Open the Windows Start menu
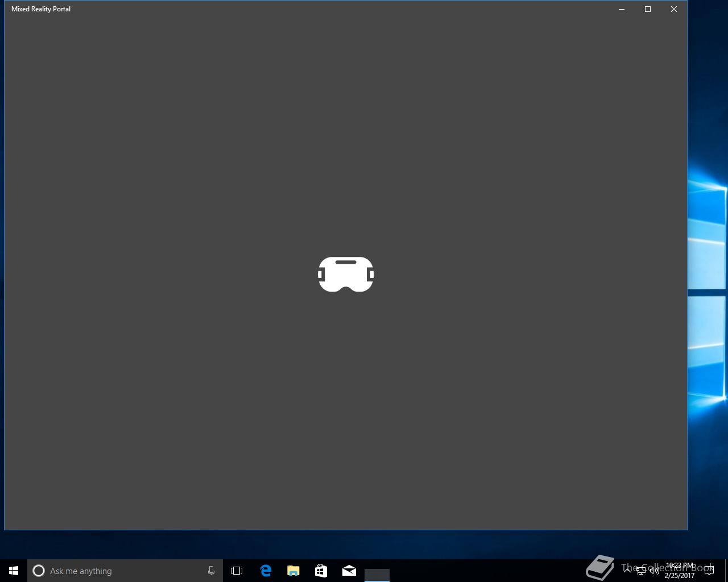 14,571
